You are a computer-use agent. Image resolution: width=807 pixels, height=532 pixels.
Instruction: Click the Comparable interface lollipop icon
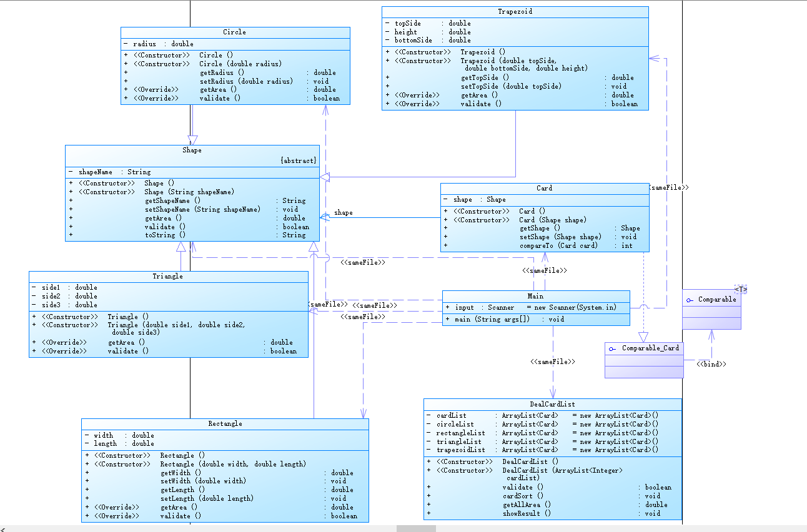(690, 300)
